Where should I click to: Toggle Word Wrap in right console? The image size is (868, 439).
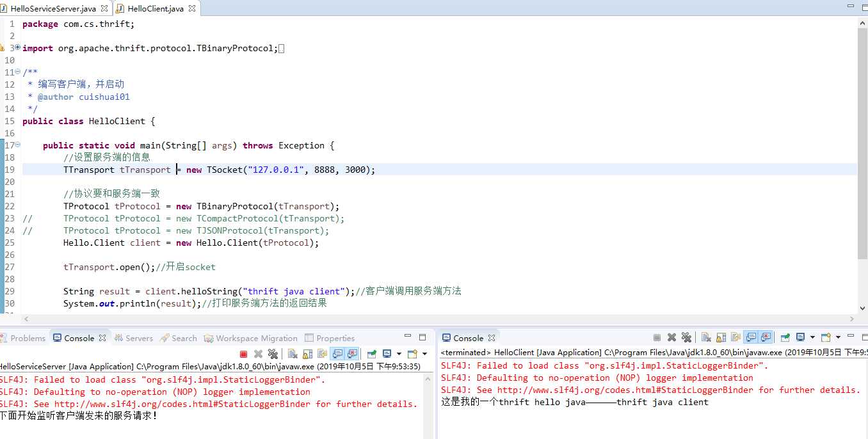(735, 337)
